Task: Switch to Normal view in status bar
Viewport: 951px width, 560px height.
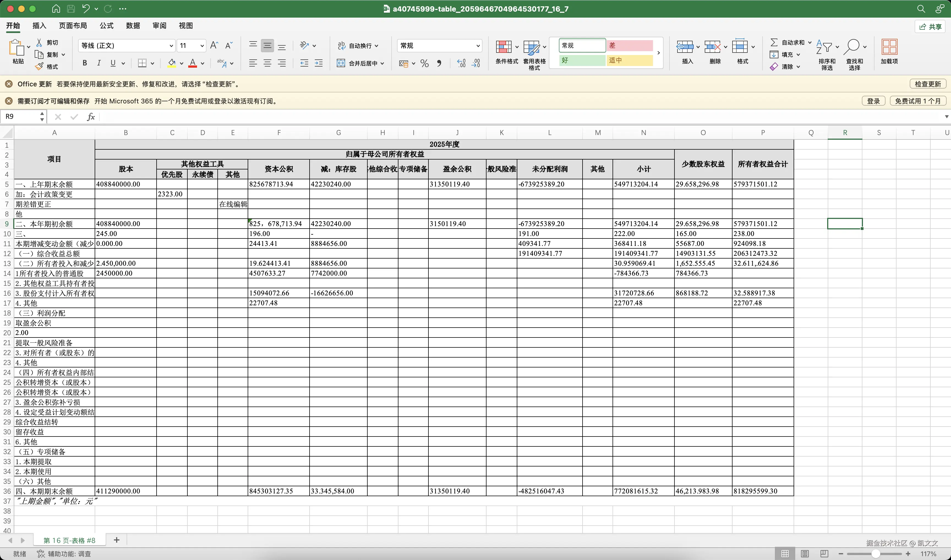Action: click(785, 554)
